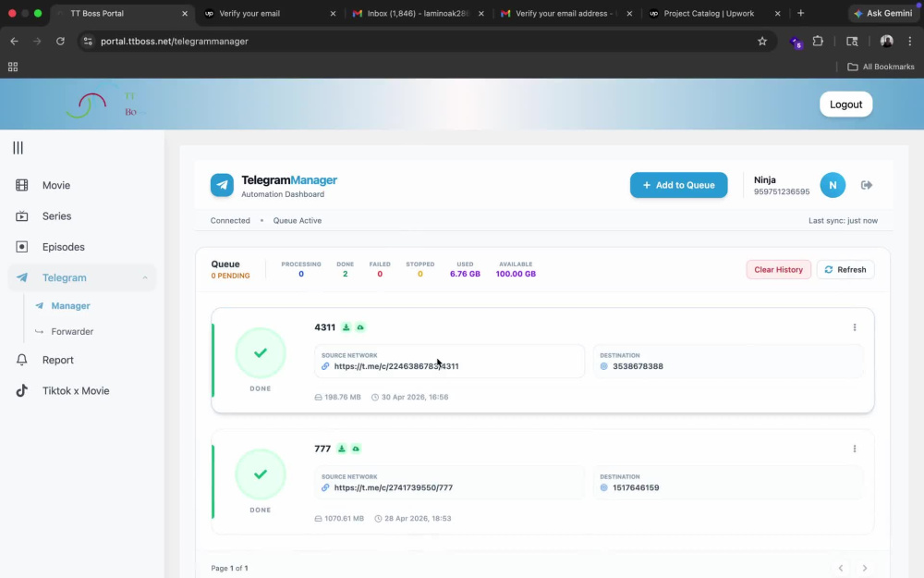Go back with the browser back arrow
The image size is (924, 578).
(x=14, y=42)
